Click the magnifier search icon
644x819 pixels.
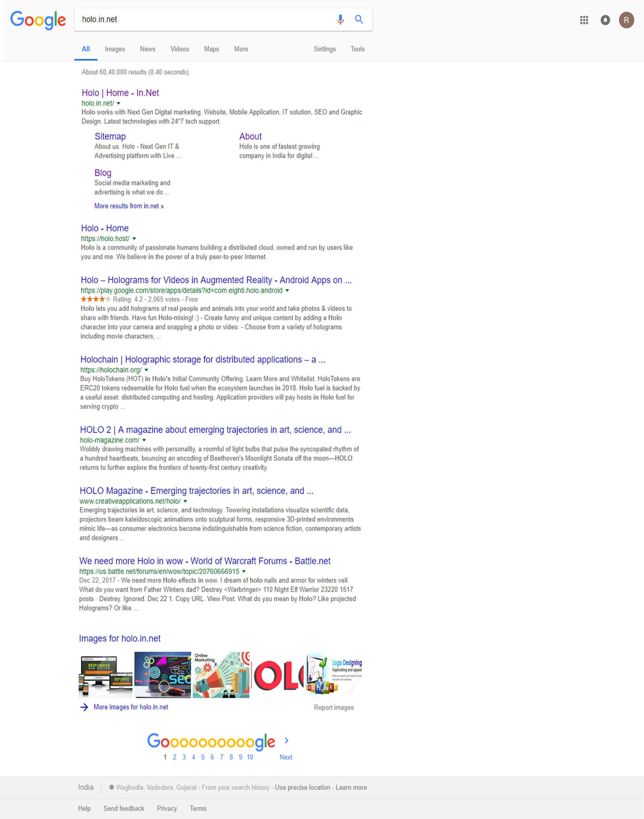click(x=359, y=19)
